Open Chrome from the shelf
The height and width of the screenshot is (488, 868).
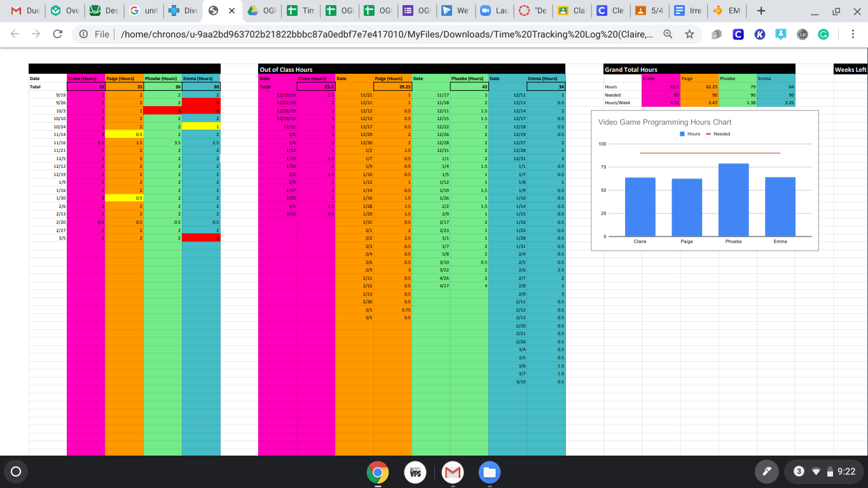tap(379, 472)
